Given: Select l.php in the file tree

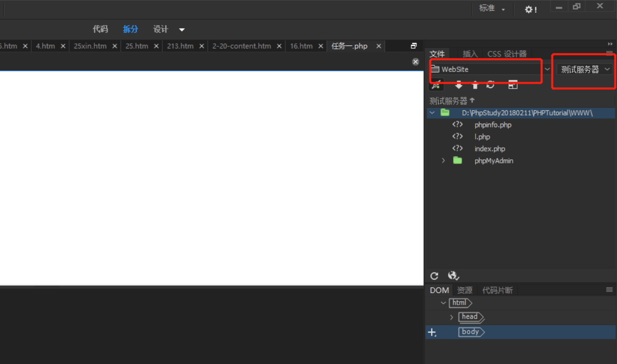Looking at the screenshot, I should coord(482,137).
